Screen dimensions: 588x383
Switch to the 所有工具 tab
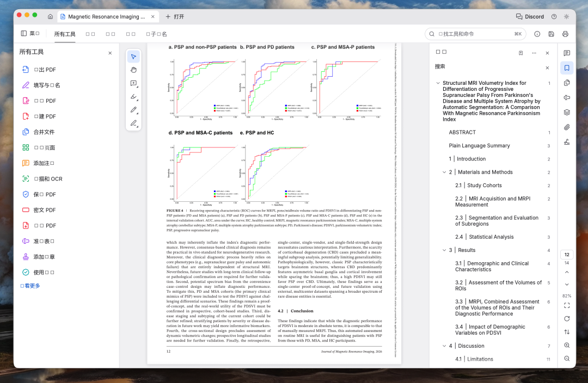click(65, 34)
